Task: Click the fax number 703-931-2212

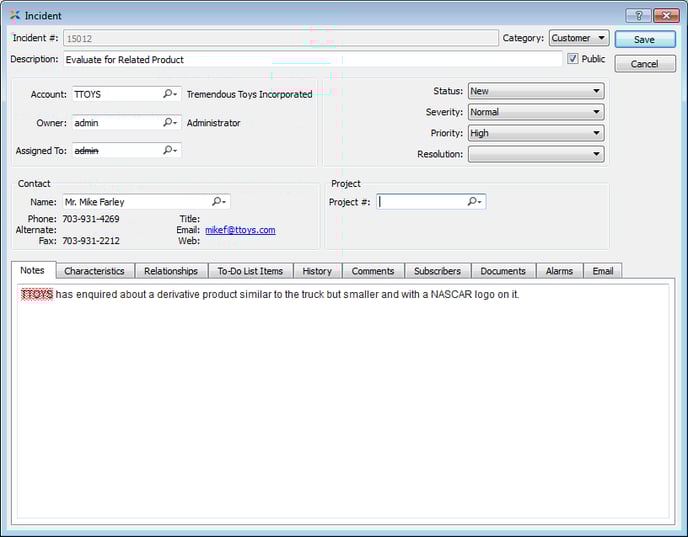Action: pos(91,240)
